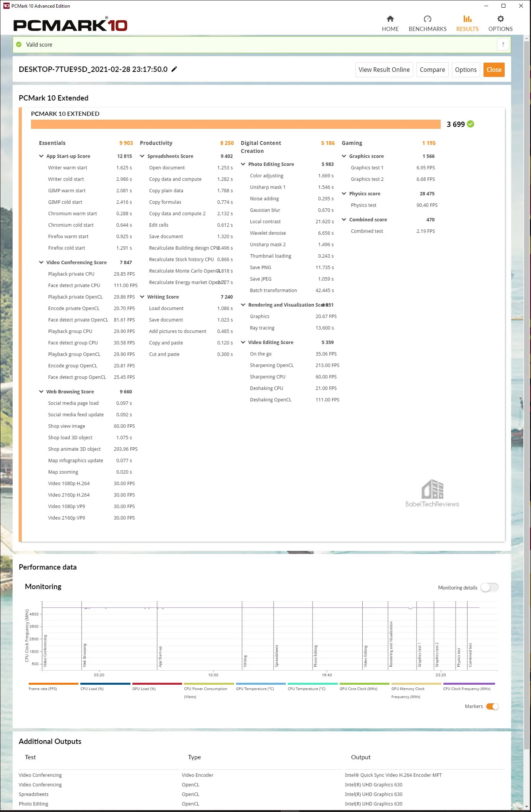The height and width of the screenshot is (812, 531).
Task: Click the Physics test timeline marker
Action: click(459, 657)
